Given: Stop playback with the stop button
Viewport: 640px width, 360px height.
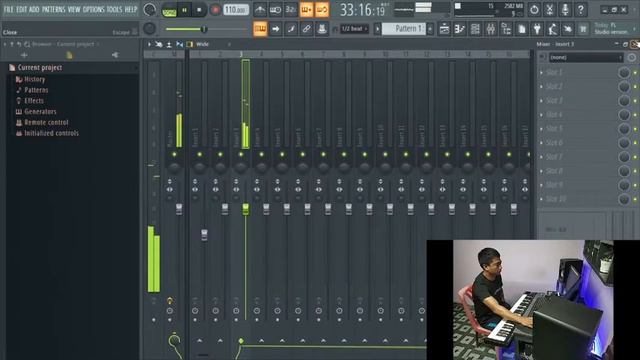Looking at the screenshot, I should pyautogui.click(x=199, y=10).
